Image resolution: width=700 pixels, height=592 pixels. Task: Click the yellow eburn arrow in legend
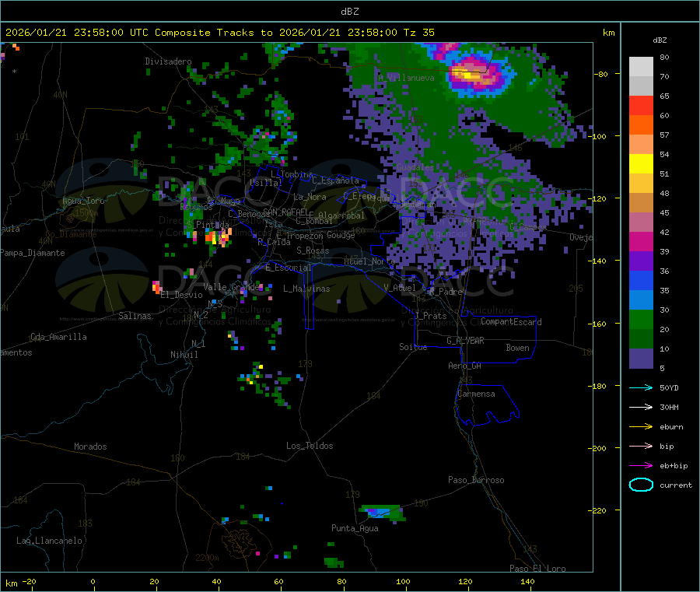(x=641, y=426)
